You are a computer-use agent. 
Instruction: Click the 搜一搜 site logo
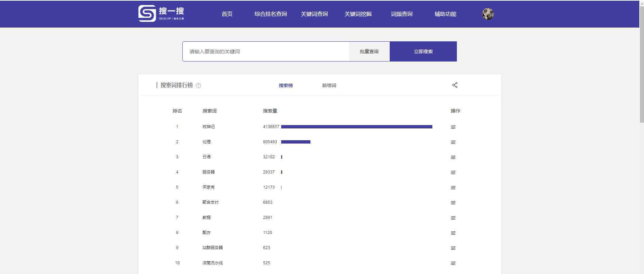(x=161, y=13)
